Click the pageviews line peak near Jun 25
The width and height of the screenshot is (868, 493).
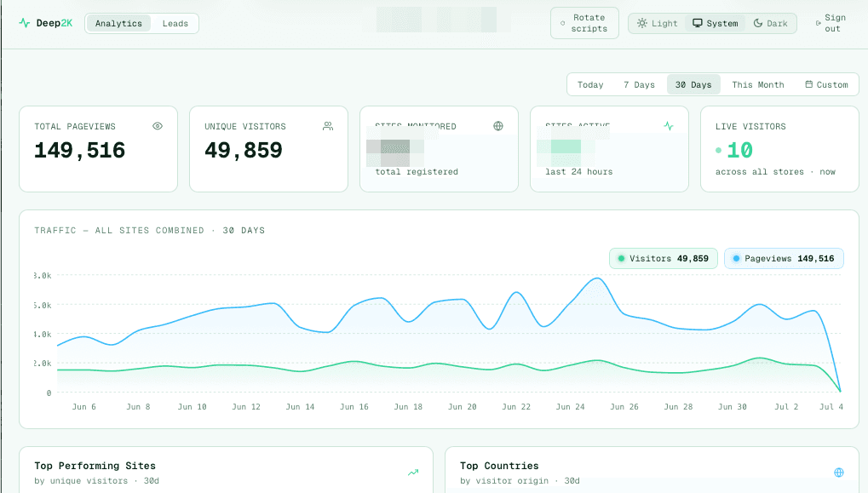point(597,278)
